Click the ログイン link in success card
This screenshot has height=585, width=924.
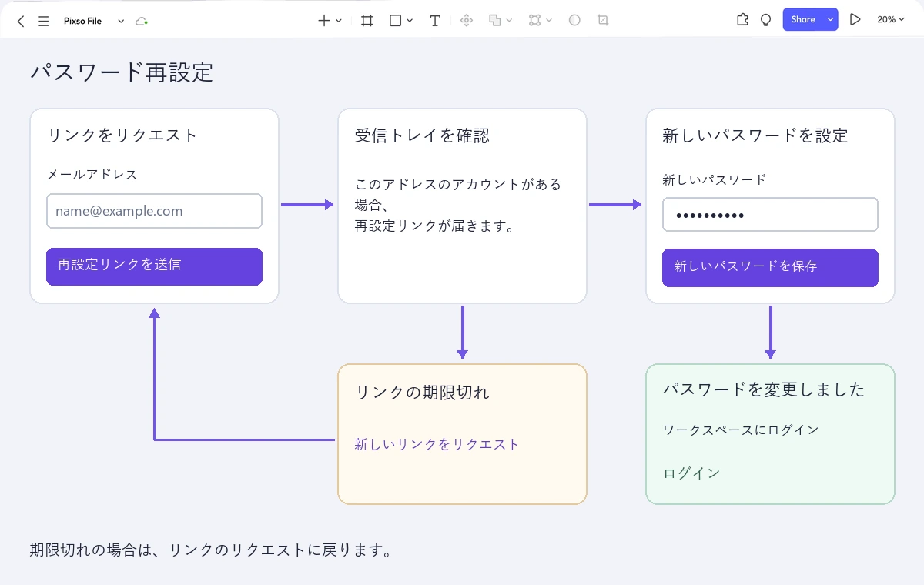691,473
